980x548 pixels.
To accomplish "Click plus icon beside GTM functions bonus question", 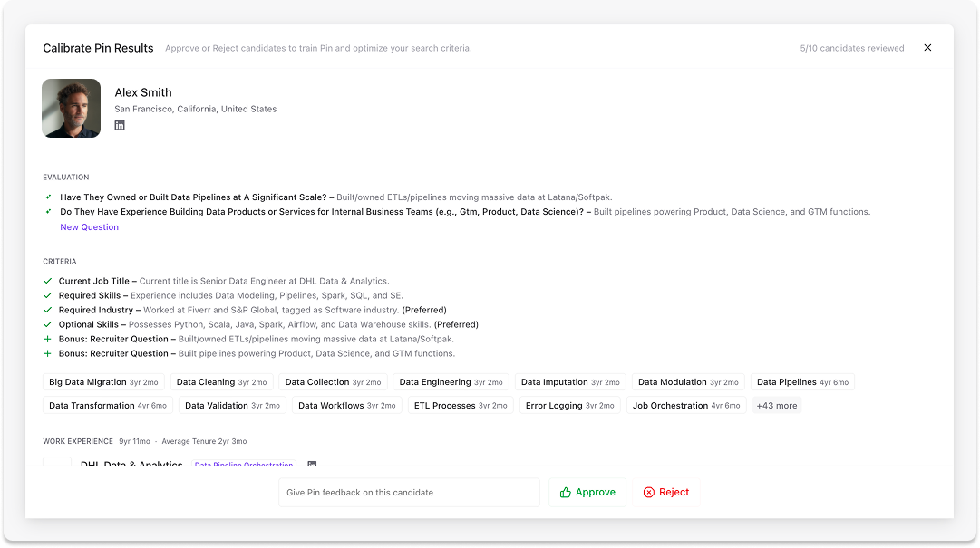I will pos(47,353).
